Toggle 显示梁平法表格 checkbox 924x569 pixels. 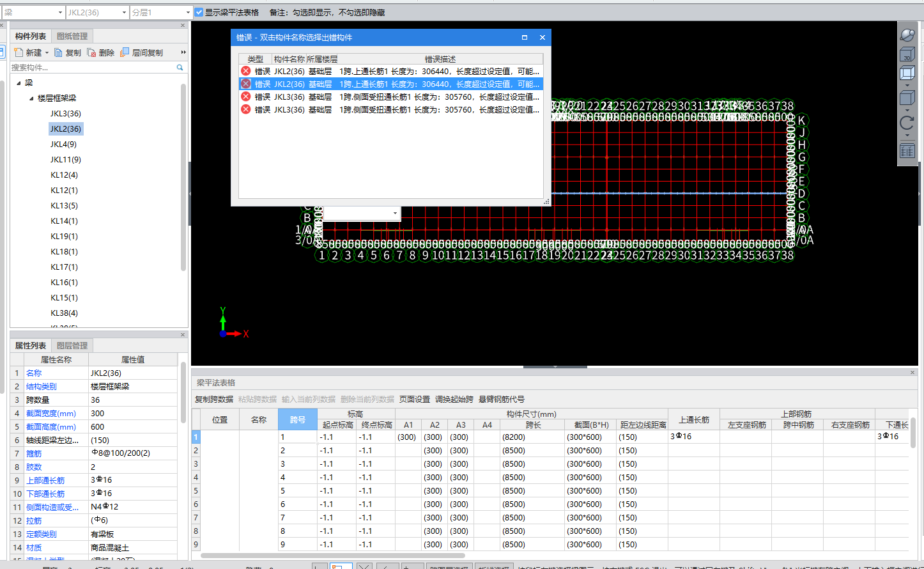click(199, 12)
